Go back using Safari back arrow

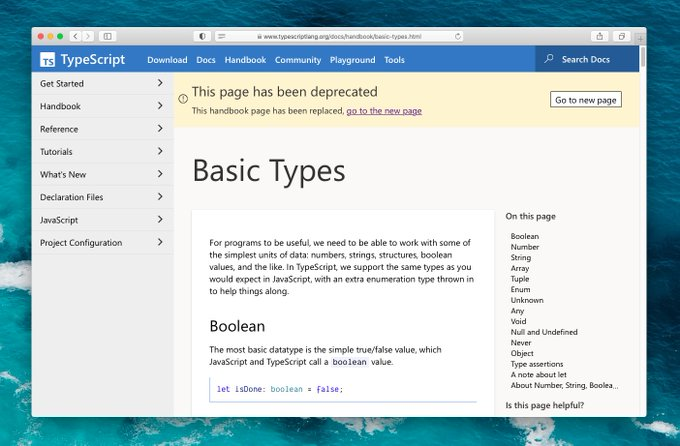75,36
